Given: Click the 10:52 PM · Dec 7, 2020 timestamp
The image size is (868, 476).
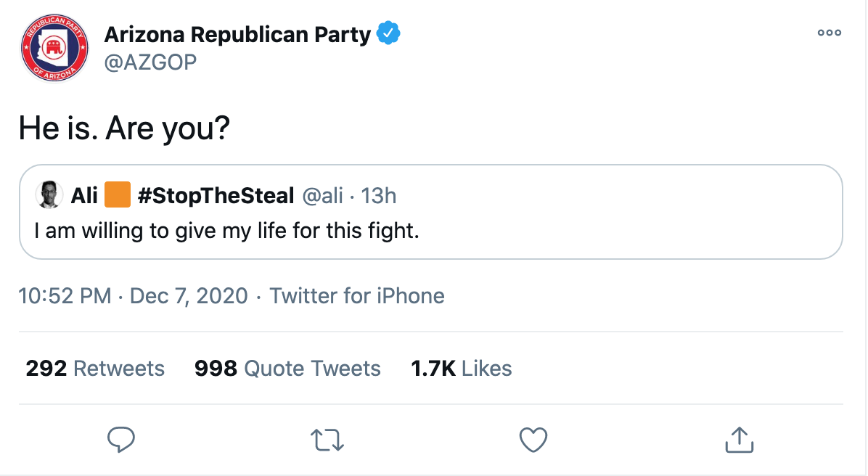Looking at the screenshot, I should 133,296.
